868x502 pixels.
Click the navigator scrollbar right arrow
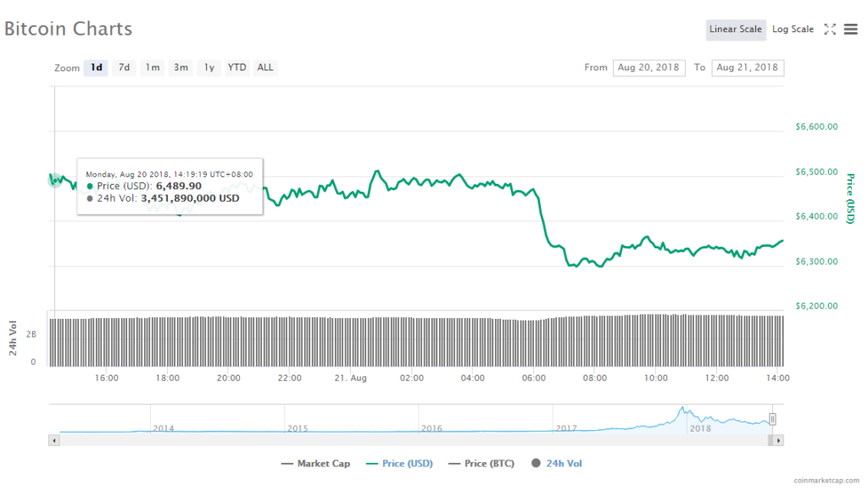click(x=778, y=440)
